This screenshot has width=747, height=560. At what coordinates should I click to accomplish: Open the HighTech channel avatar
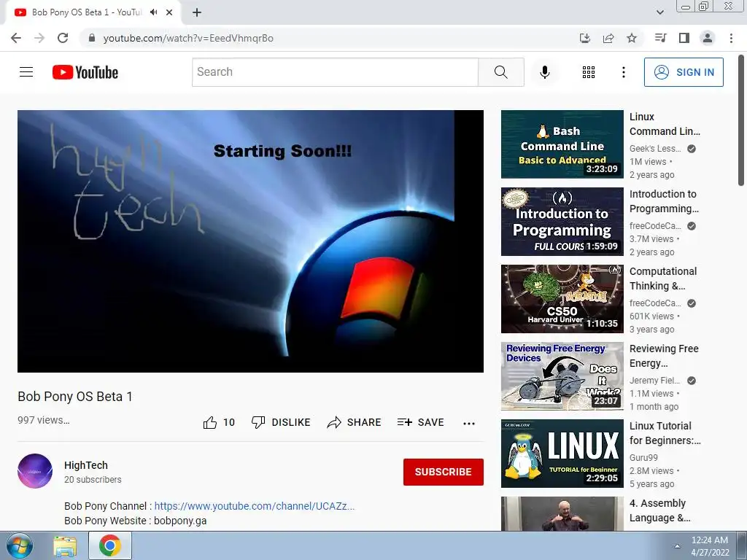[x=35, y=471]
